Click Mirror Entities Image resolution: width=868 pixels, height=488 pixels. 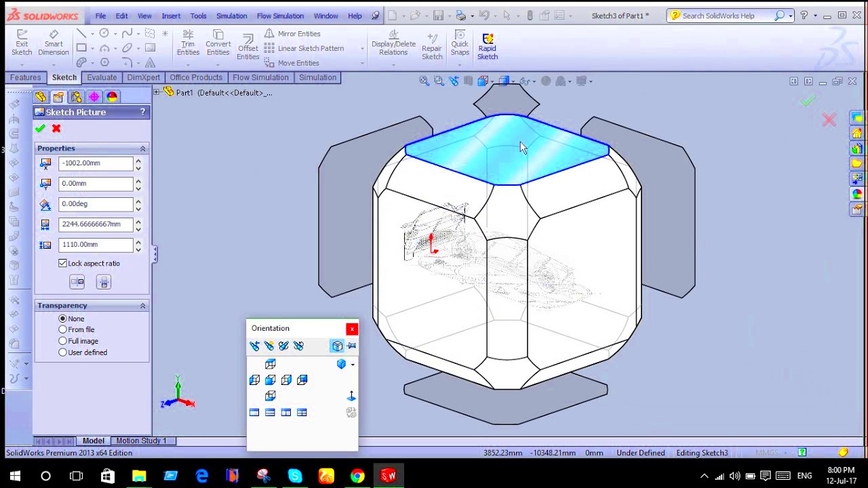pos(292,33)
